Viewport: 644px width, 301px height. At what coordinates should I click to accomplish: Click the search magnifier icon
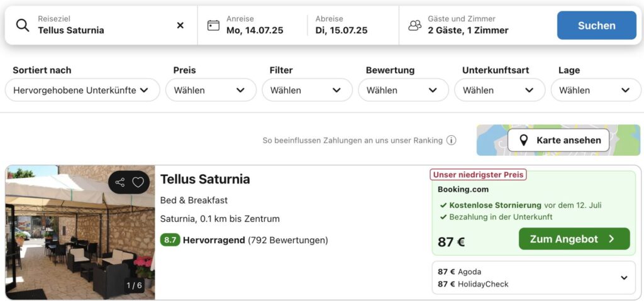pos(23,25)
